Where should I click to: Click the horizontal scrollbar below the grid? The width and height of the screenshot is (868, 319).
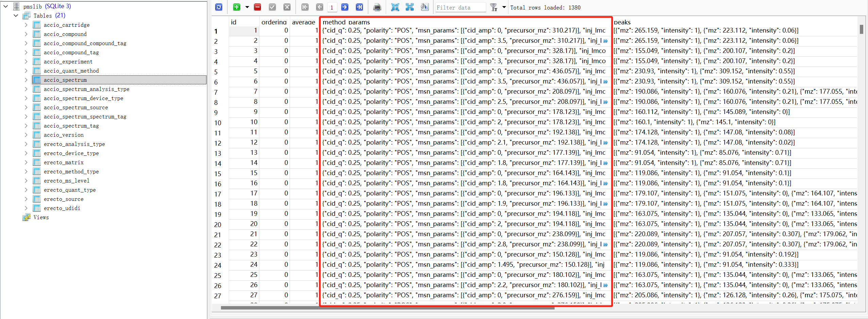387,308
